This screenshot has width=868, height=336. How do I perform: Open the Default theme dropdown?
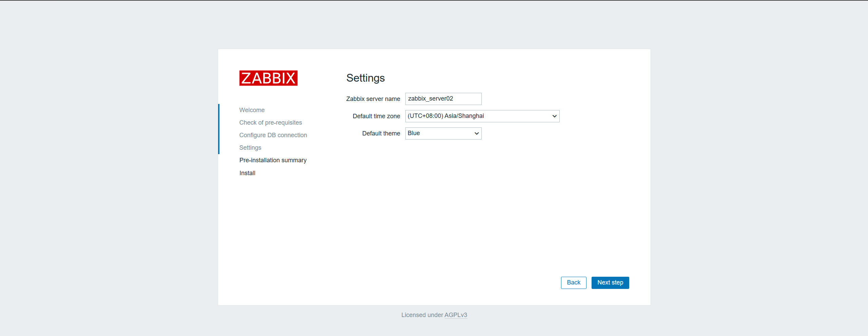pyautogui.click(x=443, y=133)
